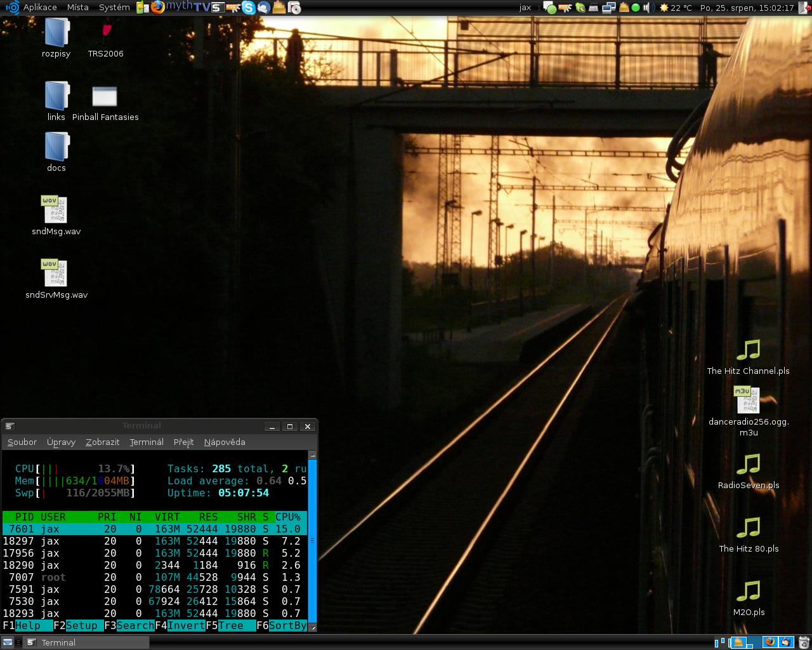812x650 pixels.
Task: Launch Firefox from the top panel
Action: [157, 8]
